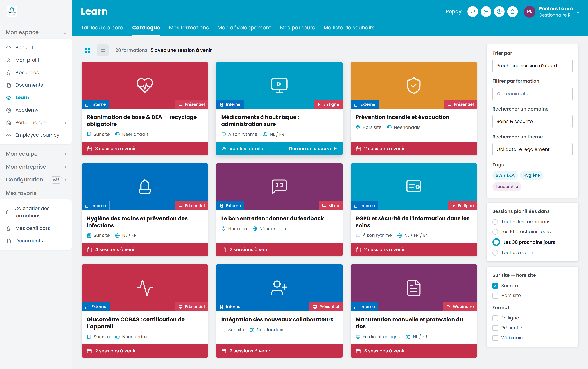Viewport: 588px width, 369px height.
Task: Switch to list view
Action: [103, 50]
